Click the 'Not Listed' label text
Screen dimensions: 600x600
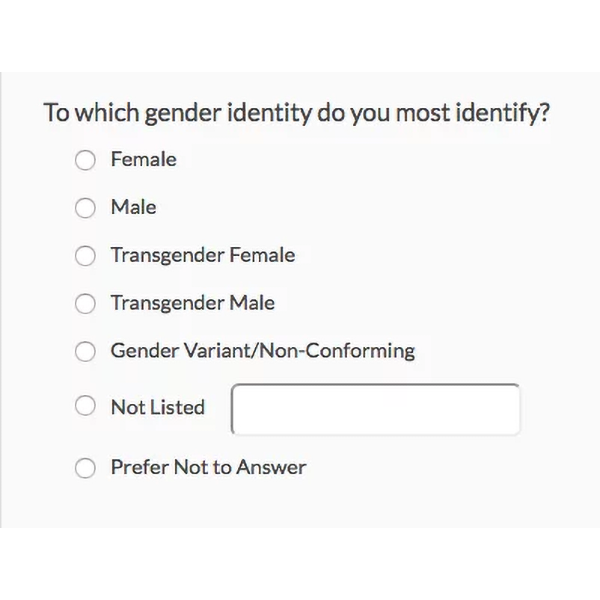157,407
